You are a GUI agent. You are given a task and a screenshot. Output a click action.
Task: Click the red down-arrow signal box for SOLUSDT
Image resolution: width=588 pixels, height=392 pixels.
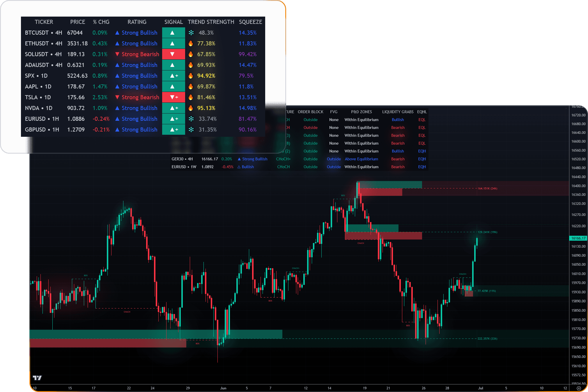point(173,54)
